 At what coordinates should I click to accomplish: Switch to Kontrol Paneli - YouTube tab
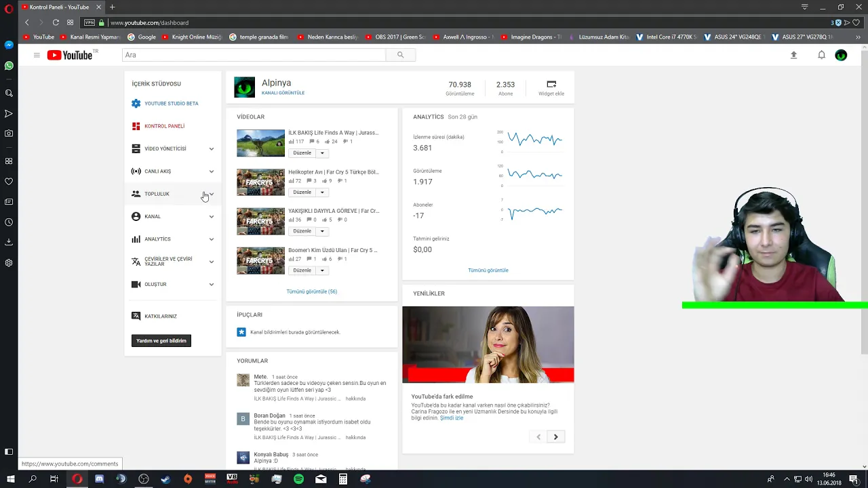tap(60, 7)
